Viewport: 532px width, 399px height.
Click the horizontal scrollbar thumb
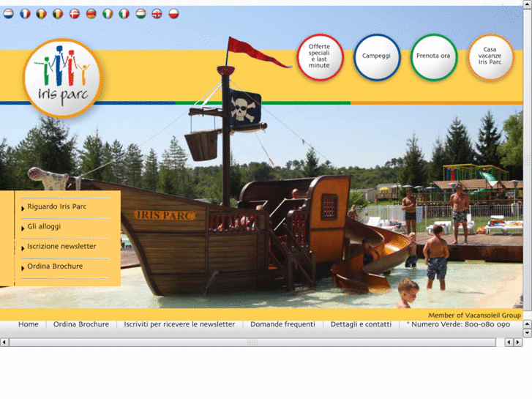(x=252, y=343)
